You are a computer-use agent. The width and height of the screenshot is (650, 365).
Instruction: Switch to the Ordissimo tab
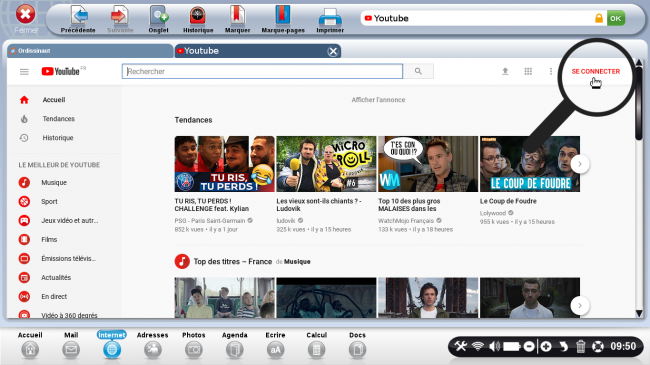[90, 51]
